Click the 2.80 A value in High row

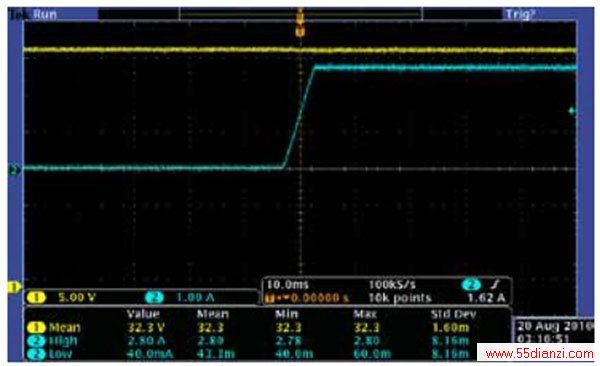tap(145, 341)
